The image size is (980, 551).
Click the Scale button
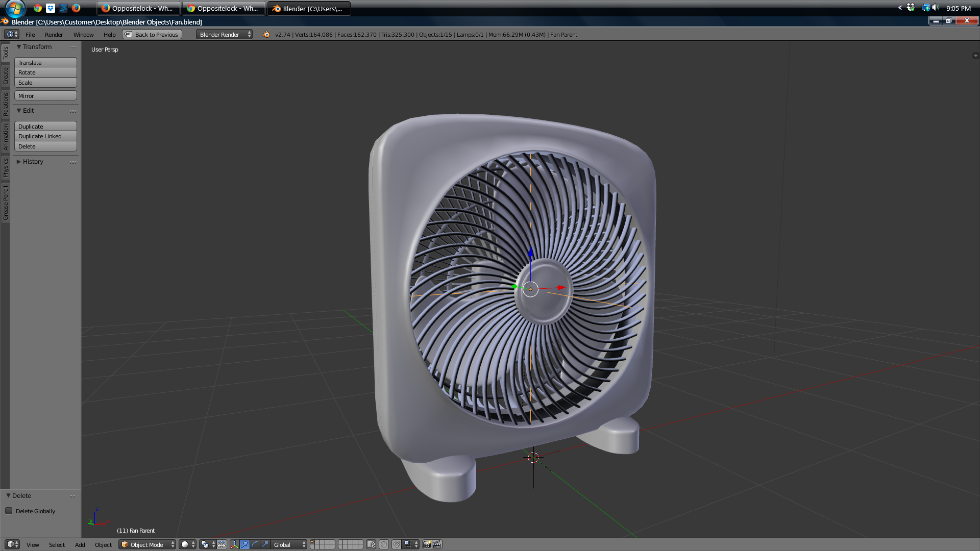[x=45, y=83]
